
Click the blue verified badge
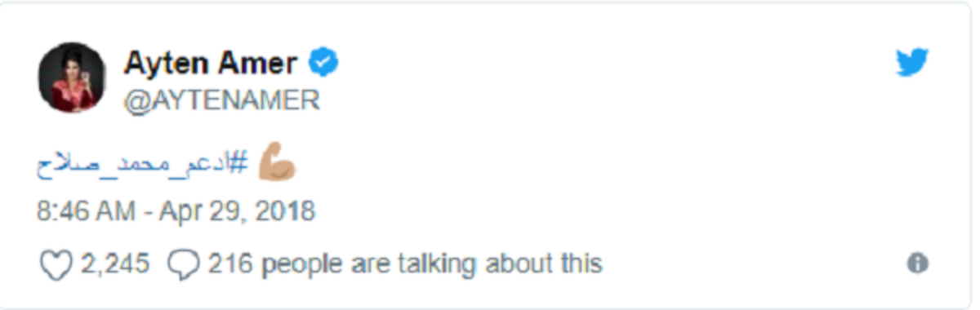324,62
